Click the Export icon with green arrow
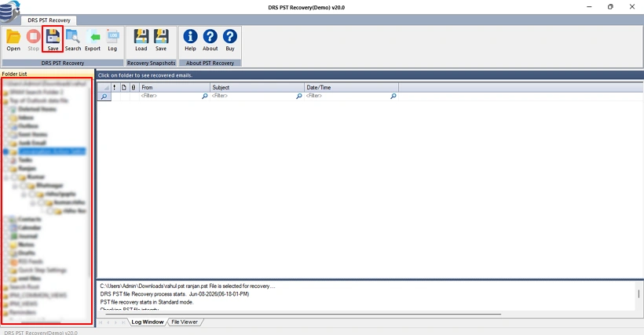This screenshot has height=335, width=644. pyautogui.click(x=93, y=40)
